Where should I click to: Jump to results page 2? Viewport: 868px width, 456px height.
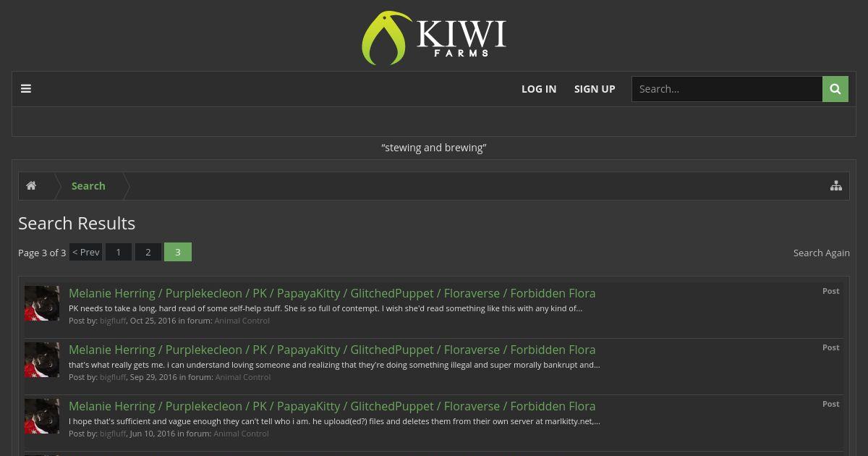(x=148, y=252)
